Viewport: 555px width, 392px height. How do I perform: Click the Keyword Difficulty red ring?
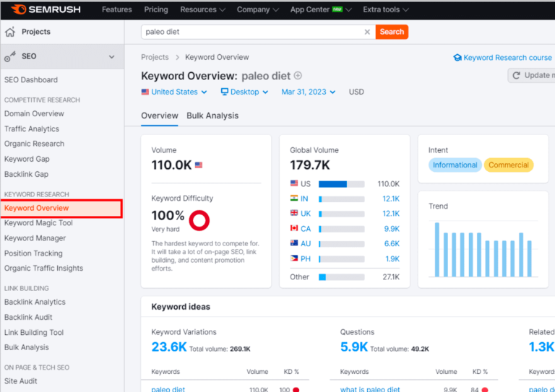199,221
